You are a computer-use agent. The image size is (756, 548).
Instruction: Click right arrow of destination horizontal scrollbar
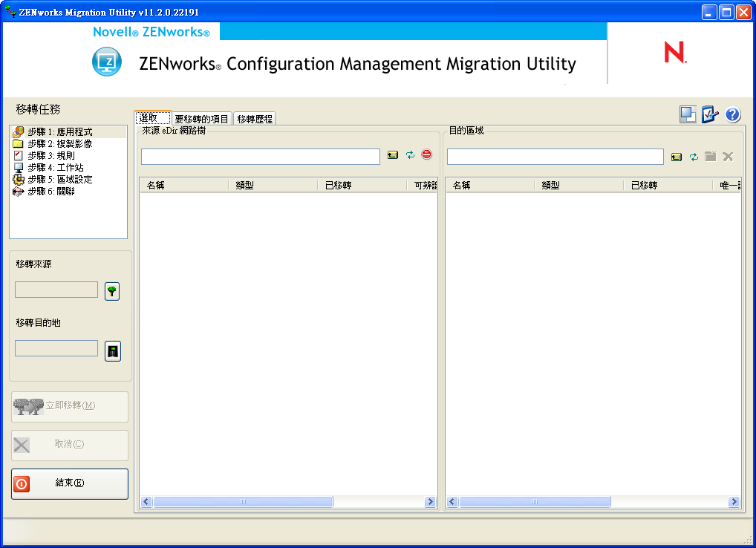pos(734,502)
